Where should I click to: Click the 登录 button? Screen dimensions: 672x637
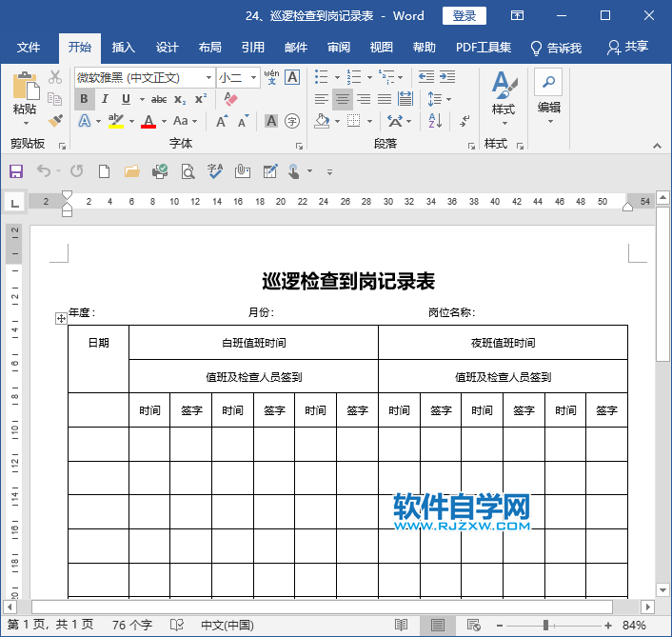(x=464, y=16)
